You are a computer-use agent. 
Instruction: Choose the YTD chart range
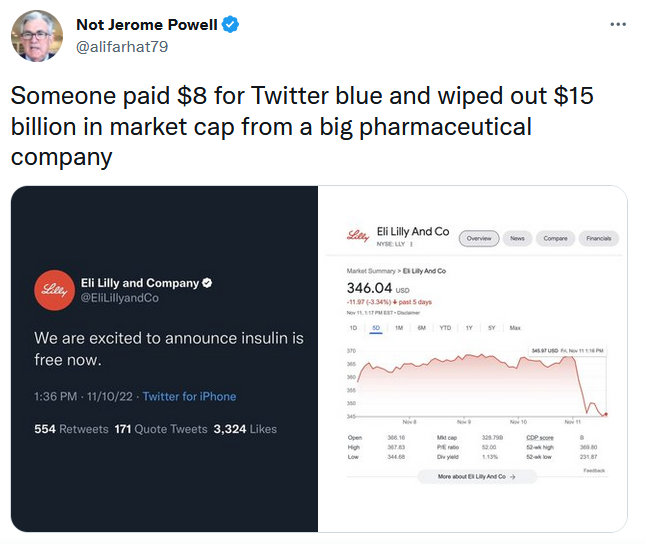pyautogui.click(x=444, y=328)
